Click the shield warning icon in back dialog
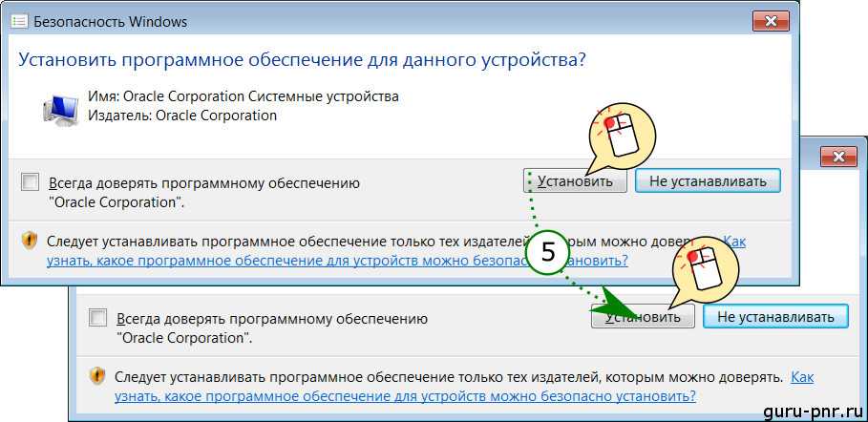This screenshot has width=868, height=422. 96,377
